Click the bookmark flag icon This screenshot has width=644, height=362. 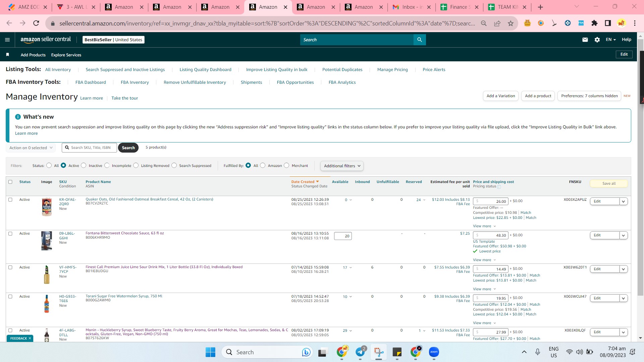coord(7,55)
